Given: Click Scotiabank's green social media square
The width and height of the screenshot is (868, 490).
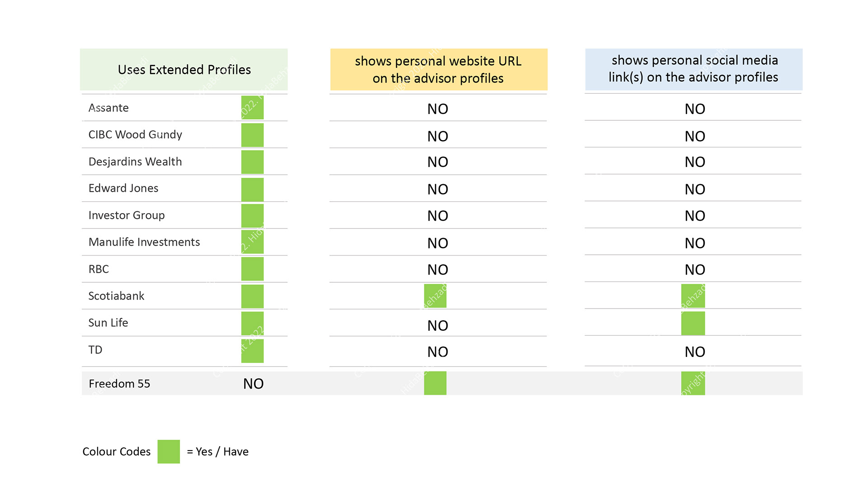Looking at the screenshot, I should pos(693,296).
